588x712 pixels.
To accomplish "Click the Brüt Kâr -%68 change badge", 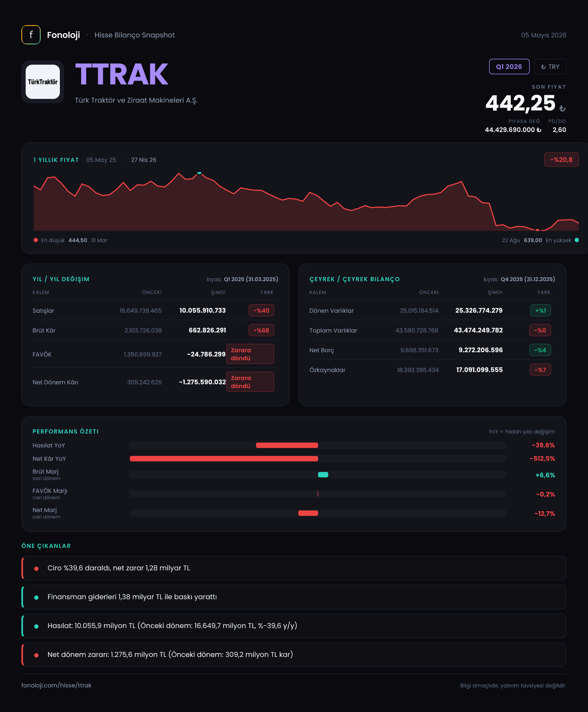I will point(261,330).
